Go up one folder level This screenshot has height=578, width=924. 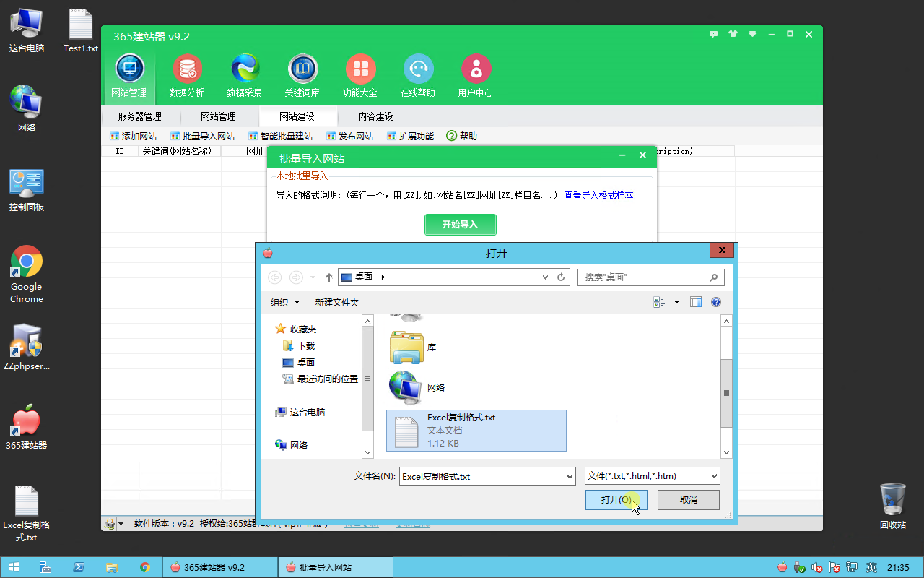coord(329,277)
